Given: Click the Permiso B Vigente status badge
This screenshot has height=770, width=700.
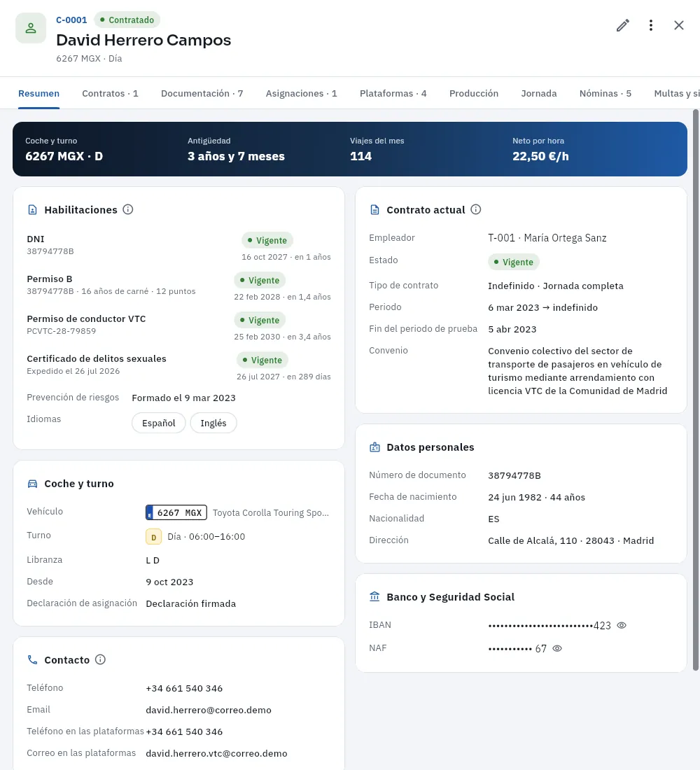Looking at the screenshot, I should point(260,280).
